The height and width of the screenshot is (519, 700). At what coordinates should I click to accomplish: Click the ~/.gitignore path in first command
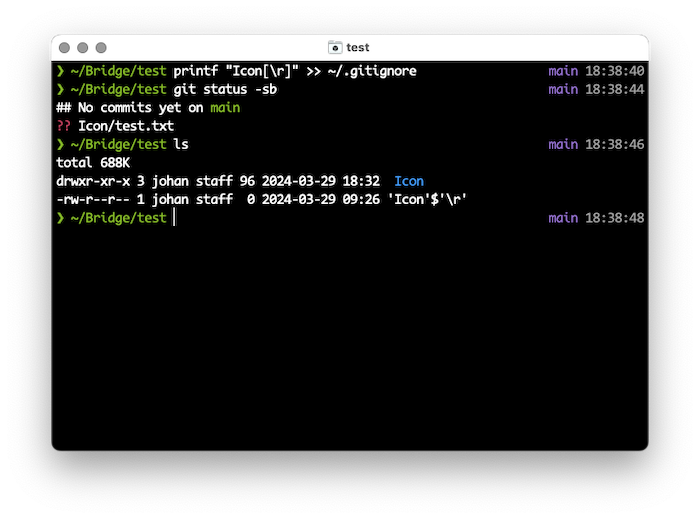(x=372, y=71)
